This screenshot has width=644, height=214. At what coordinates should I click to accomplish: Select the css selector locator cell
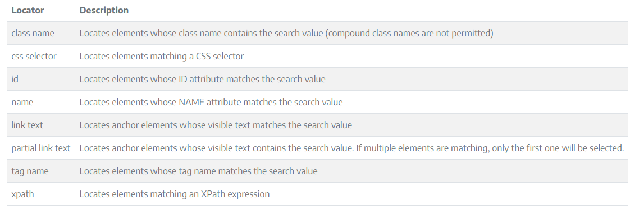[34, 56]
